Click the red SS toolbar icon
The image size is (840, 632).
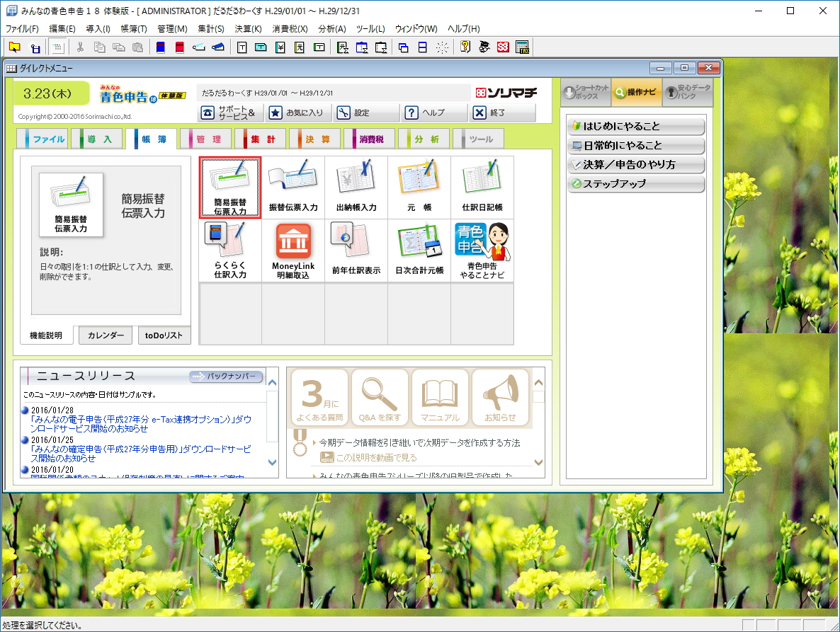pyautogui.click(x=503, y=47)
